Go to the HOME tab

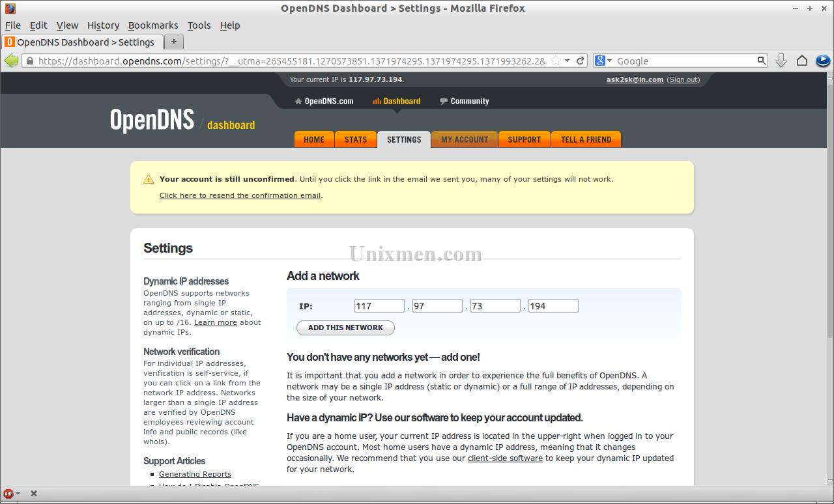pyautogui.click(x=314, y=139)
